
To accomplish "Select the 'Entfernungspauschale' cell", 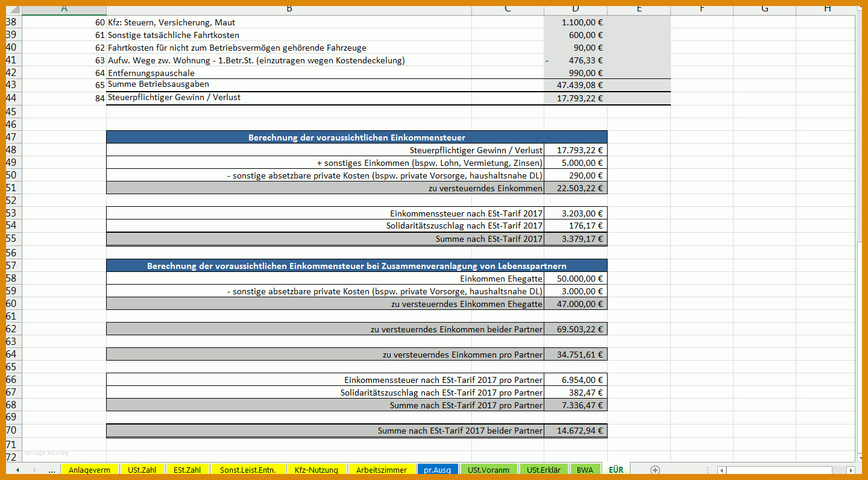I will (x=289, y=73).
